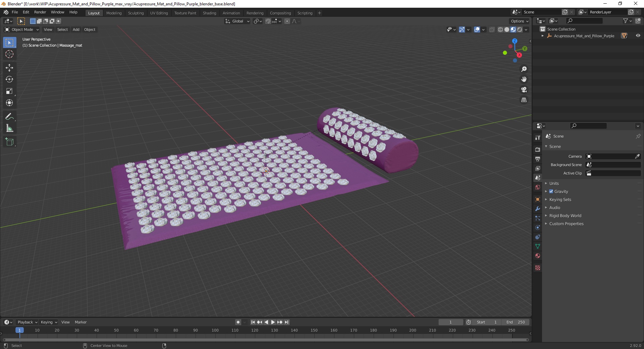The width and height of the screenshot is (644, 349).
Task: Open the Texture properties tab
Action: (538, 268)
